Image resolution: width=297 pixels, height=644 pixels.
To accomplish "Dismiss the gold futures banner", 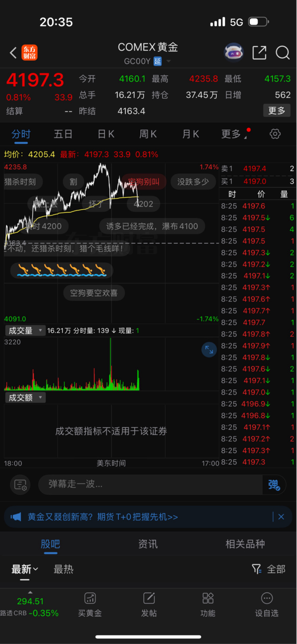I will pyautogui.click(x=281, y=517).
